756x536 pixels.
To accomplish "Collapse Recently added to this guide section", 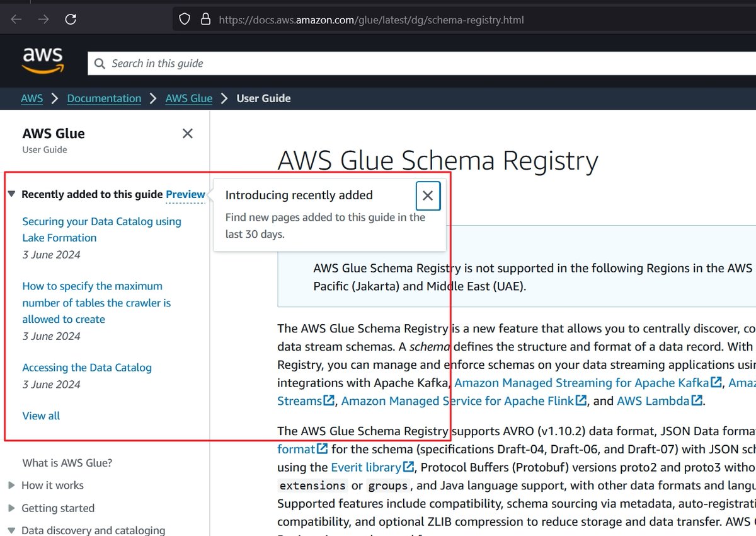I will pos(11,194).
